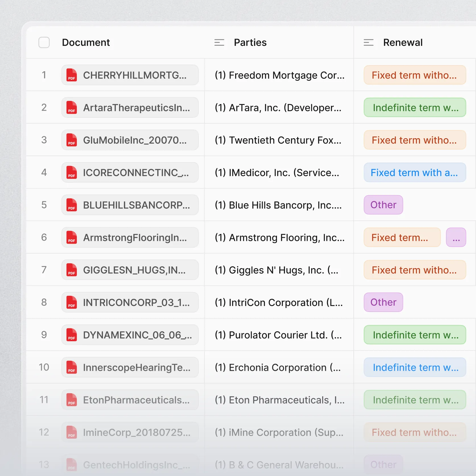476x476 pixels.
Task: Select the IMedicor, Inc. (Service... parties cell
Action: [279, 172]
